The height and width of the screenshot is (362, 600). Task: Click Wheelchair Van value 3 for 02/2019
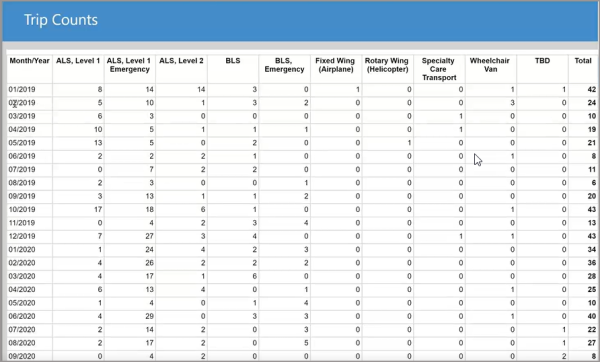pyautogui.click(x=512, y=103)
